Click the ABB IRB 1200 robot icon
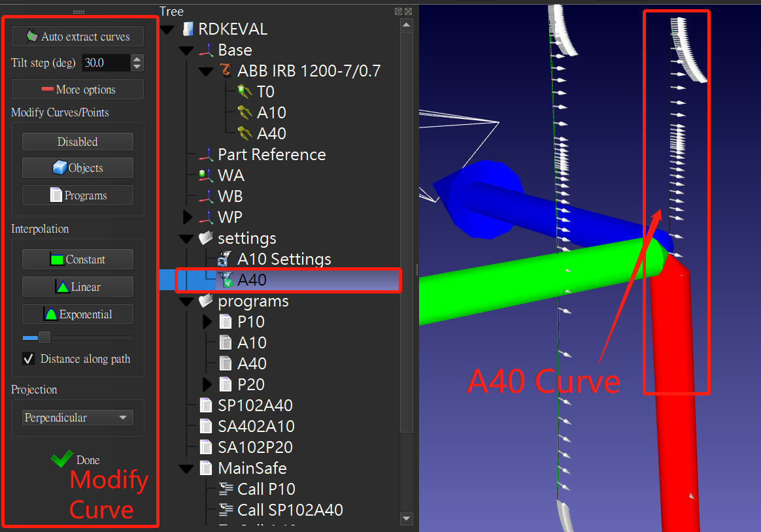Screen dimensions: 761x532 tap(226, 71)
